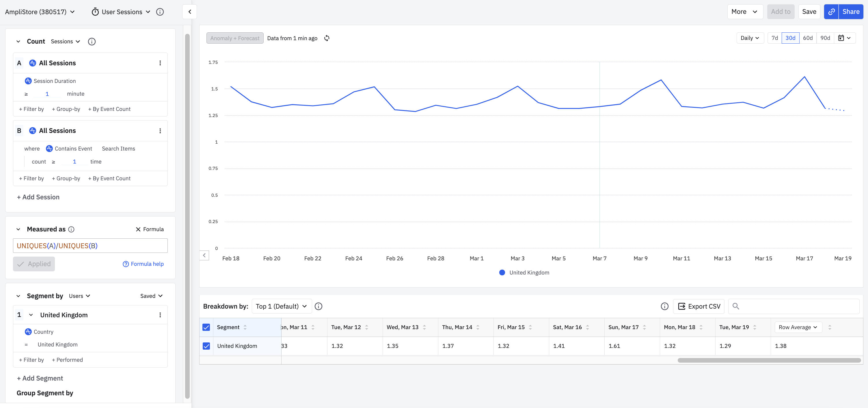Screen dimensions: 868x408
Task: Open the three-dot menu for the United Kingdom segment
Action: click(x=160, y=315)
